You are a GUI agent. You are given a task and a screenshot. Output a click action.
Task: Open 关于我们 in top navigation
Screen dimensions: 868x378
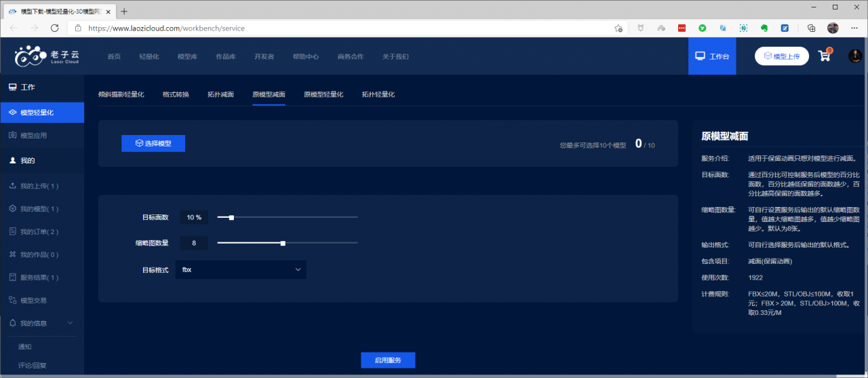pos(395,56)
